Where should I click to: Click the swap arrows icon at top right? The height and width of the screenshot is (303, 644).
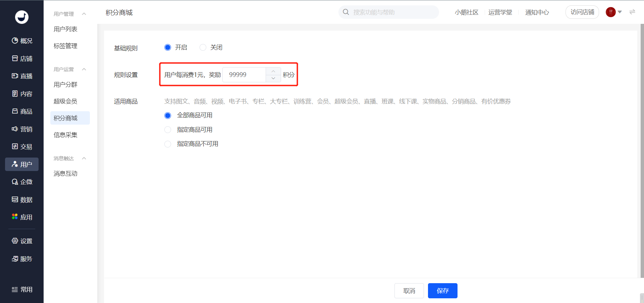coord(632,12)
